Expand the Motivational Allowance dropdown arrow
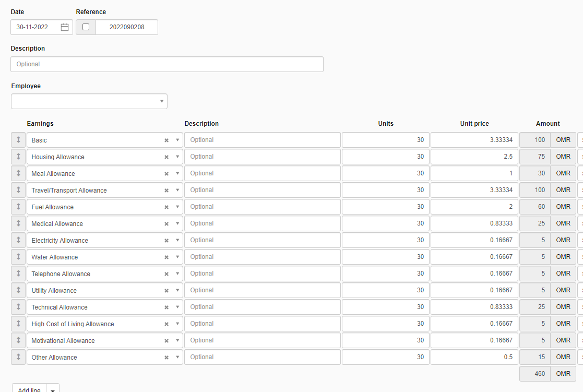This screenshot has width=583, height=392. pyautogui.click(x=177, y=341)
